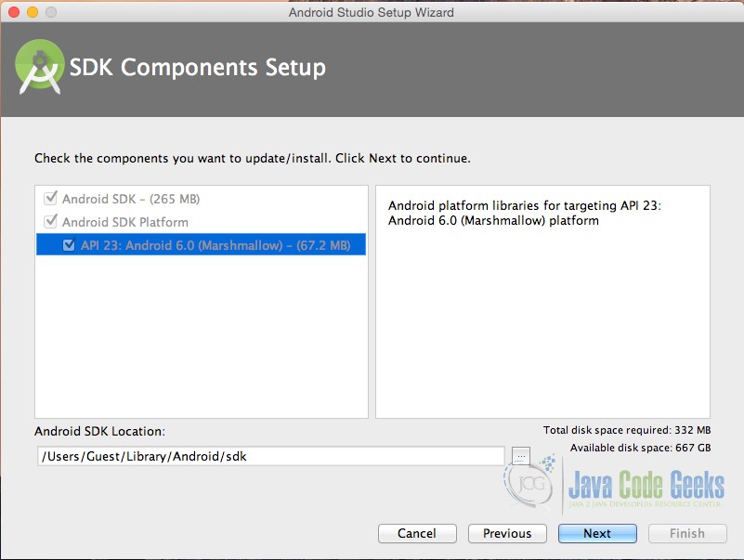Toggle the Android SDK Platform checkbox

pos(50,221)
